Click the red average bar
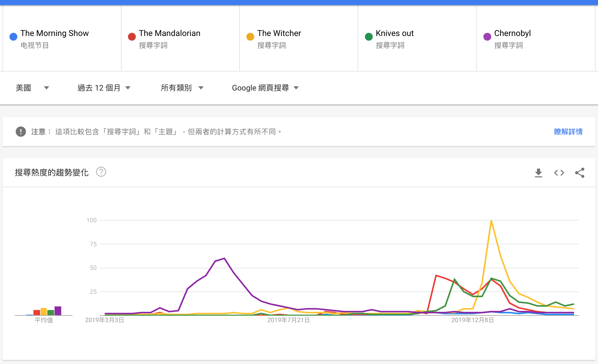 point(37,313)
